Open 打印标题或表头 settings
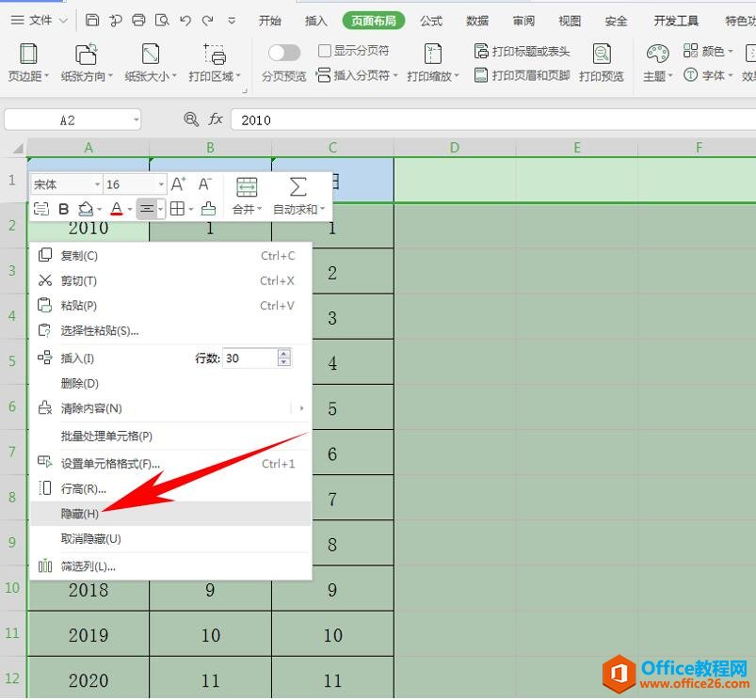756x700 pixels. 527,52
